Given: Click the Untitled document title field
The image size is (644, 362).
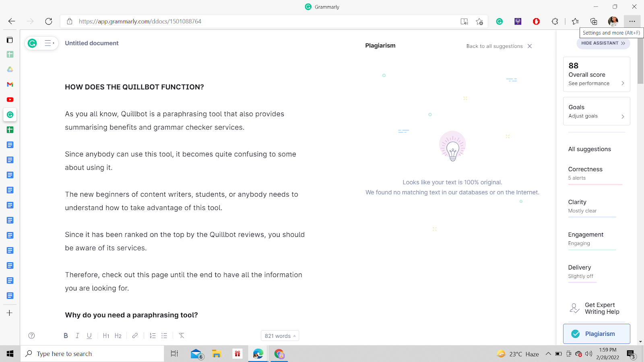Looking at the screenshot, I should click(92, 43).
